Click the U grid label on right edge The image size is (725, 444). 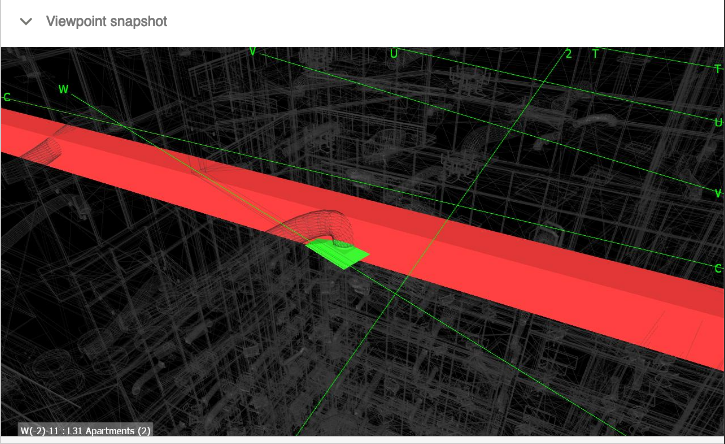(718, 122)
